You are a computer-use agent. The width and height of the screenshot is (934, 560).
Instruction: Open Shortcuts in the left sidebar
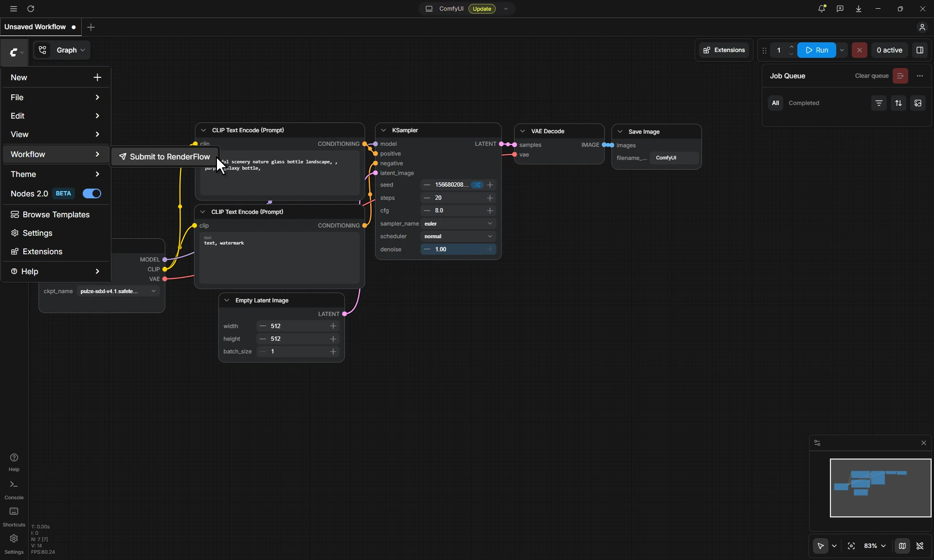[14, 517]
